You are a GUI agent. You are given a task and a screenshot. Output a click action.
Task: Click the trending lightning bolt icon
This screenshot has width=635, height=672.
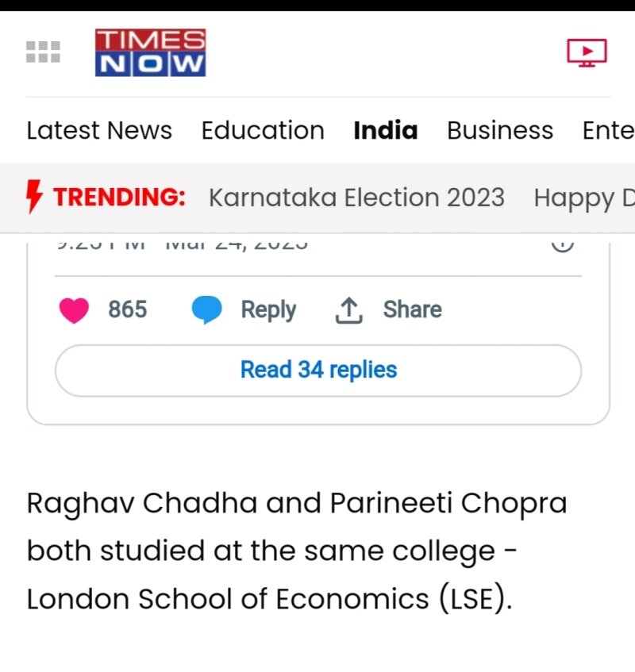click(x=34, y=197)
